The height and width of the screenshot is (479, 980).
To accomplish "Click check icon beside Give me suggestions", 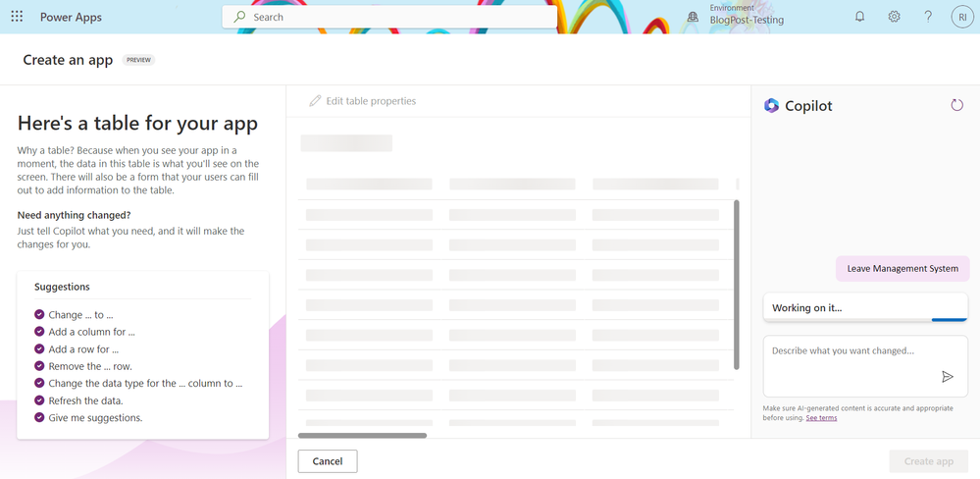I will [39, 417].
